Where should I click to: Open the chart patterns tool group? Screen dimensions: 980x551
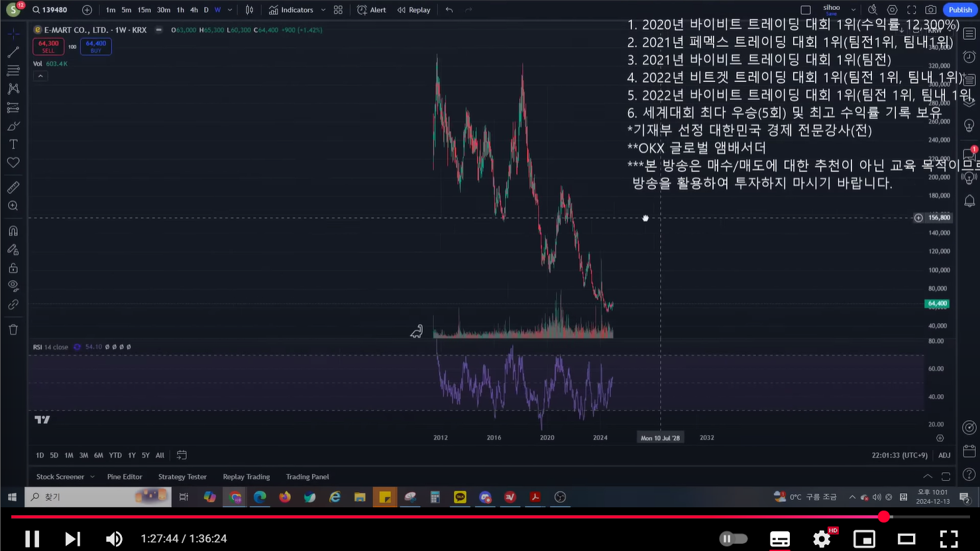click(13, 88)
